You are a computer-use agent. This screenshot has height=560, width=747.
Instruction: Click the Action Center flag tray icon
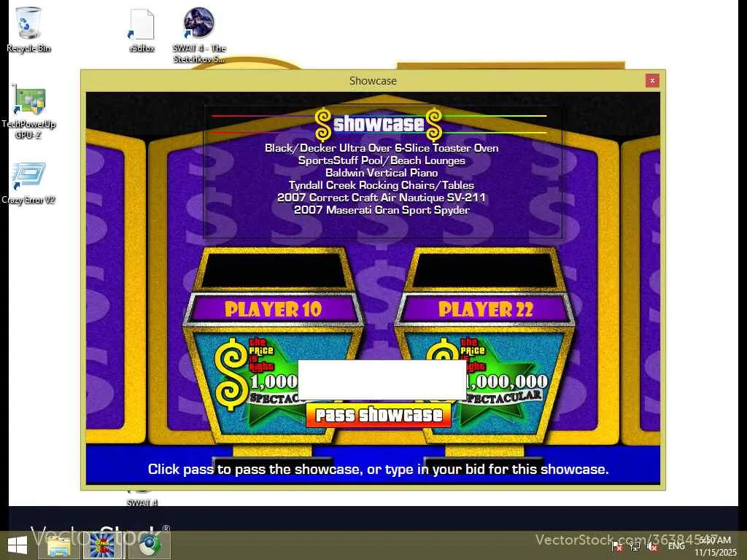click(x=617, y=546)
